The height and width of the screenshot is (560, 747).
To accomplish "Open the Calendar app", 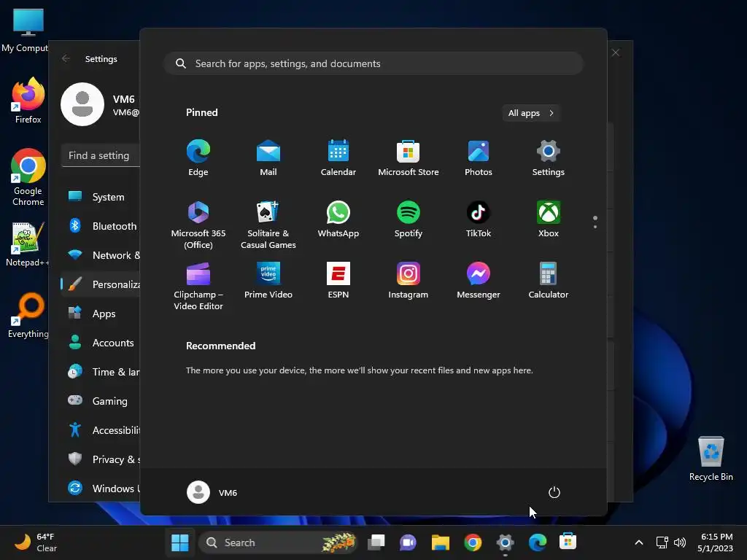I will click(x=338, y=157).
